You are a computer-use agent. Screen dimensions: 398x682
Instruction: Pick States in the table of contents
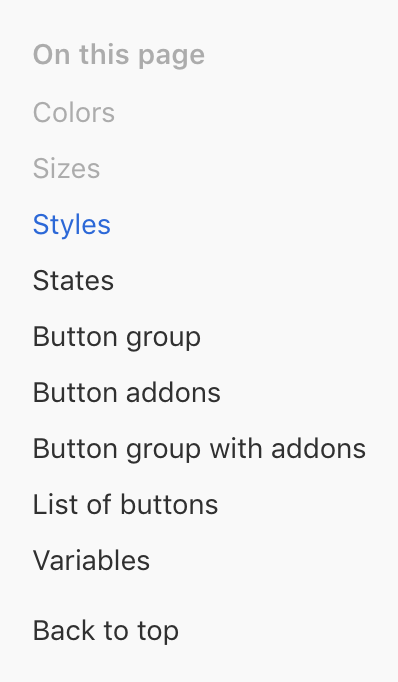(73, 281)
